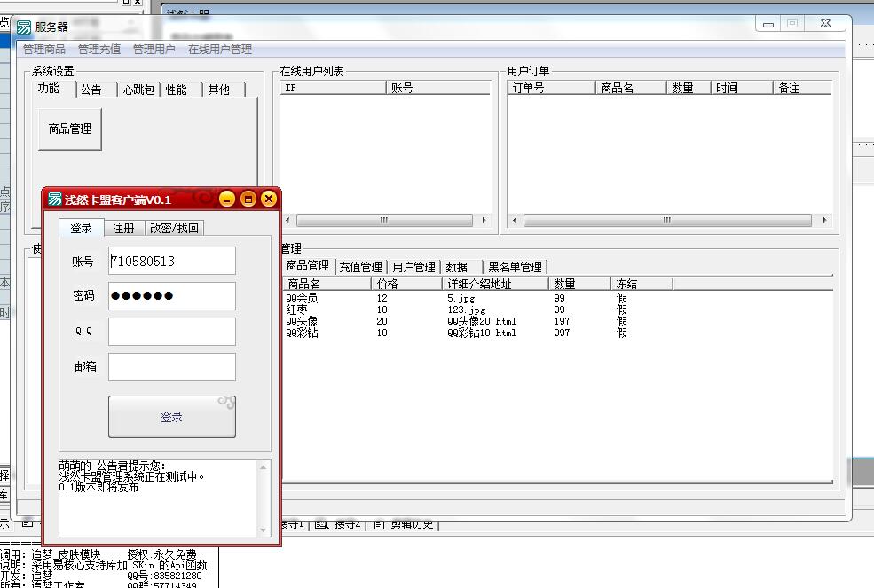
Task: Click the 时间 column header in 用户订单
Action: pos(742,88)
